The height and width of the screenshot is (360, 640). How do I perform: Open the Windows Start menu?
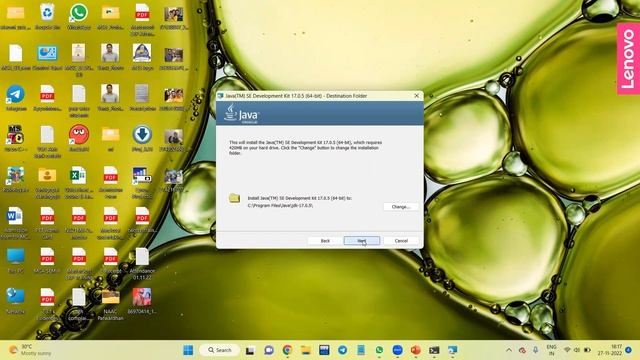point(188,350)
